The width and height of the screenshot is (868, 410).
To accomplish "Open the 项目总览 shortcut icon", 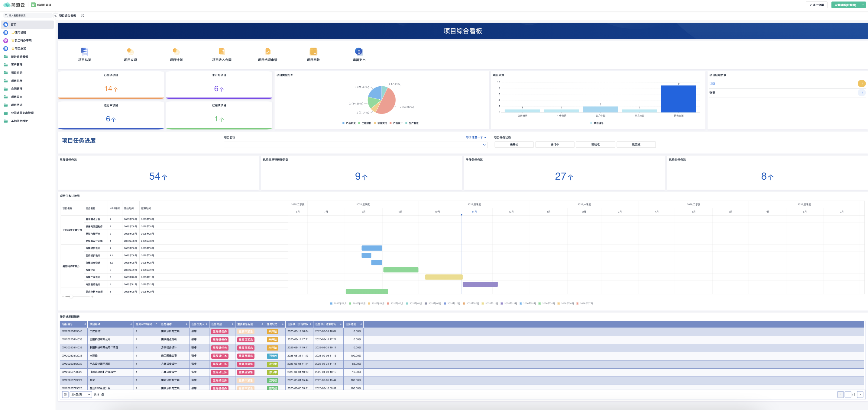I will click(x=85, y=52).
